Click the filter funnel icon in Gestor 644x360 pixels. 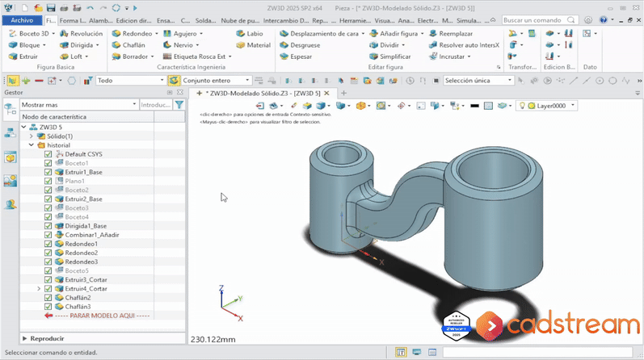(x=179, y=105)
